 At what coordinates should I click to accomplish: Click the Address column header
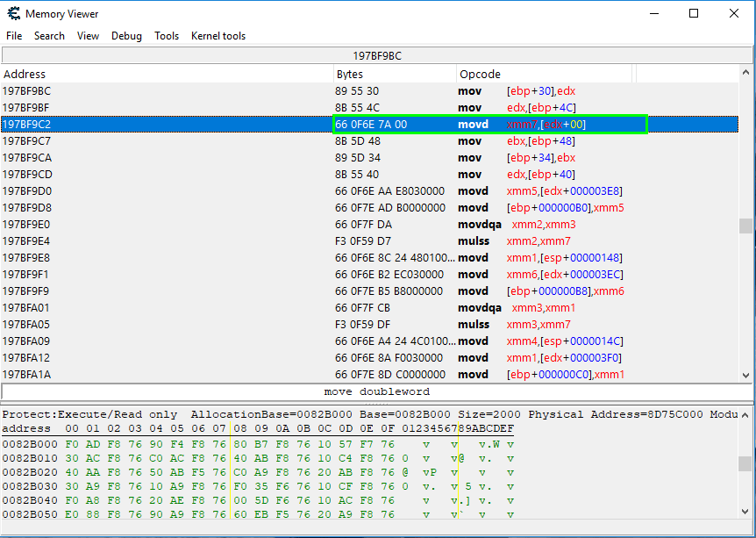(x=167, y=74)
